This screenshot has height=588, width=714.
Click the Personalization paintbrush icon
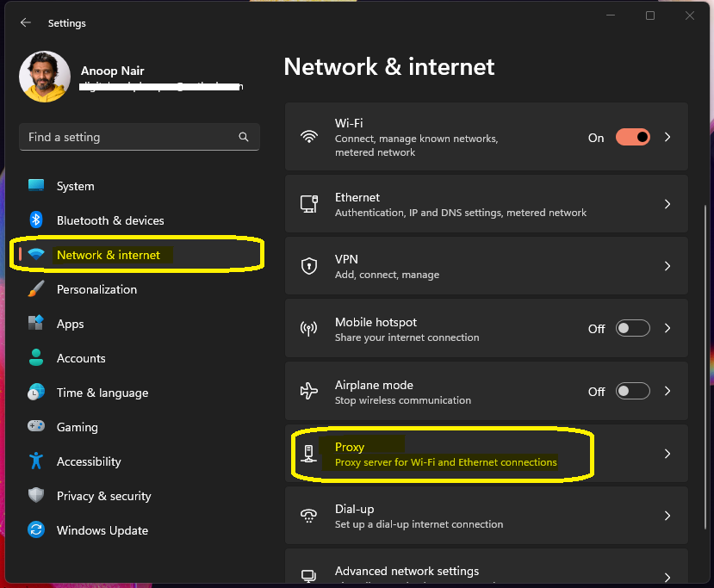click(36, 289)
